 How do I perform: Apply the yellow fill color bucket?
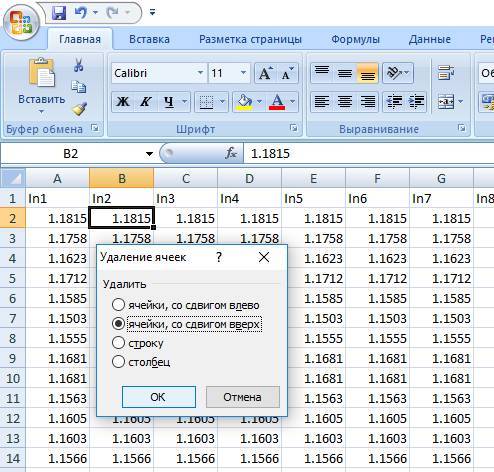pyautogui.click(x=245, y=101)
